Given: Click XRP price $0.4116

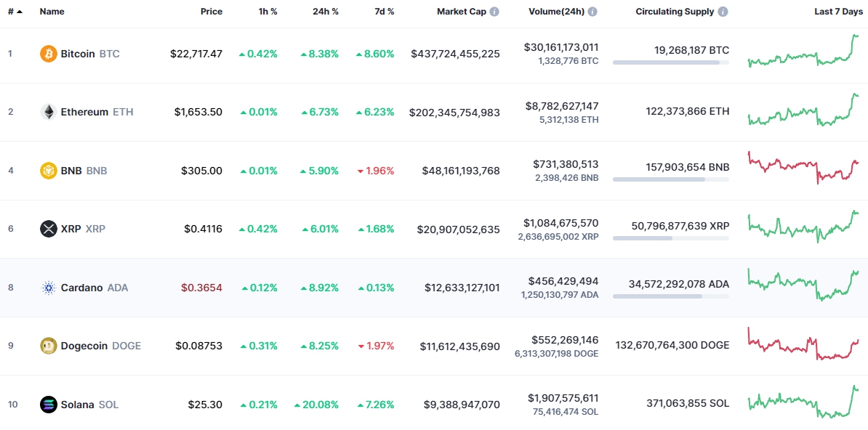Looking at the screenshot, I should pyautogui.click(x=204, y=229).
